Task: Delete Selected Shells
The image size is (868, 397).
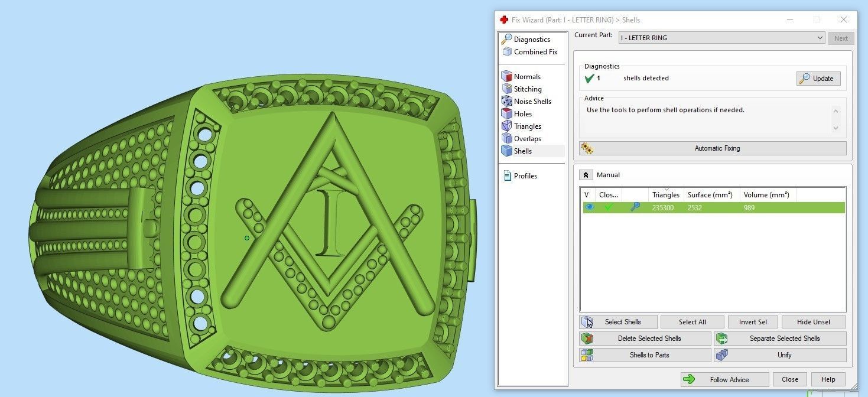Action: coord(645,339)
